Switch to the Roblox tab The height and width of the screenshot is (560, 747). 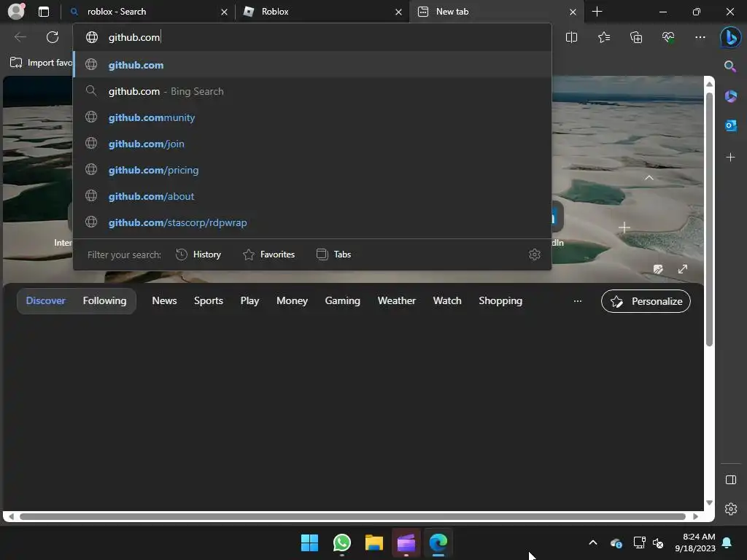coord(322,12)
